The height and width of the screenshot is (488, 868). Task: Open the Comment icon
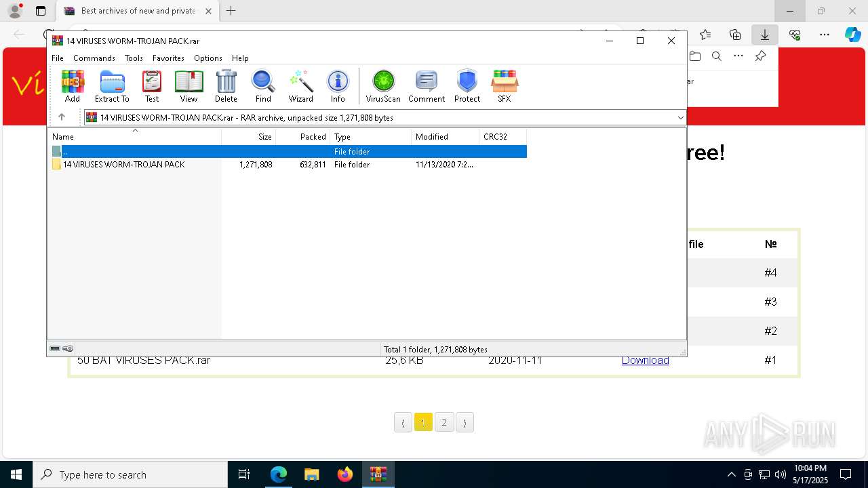427,86
